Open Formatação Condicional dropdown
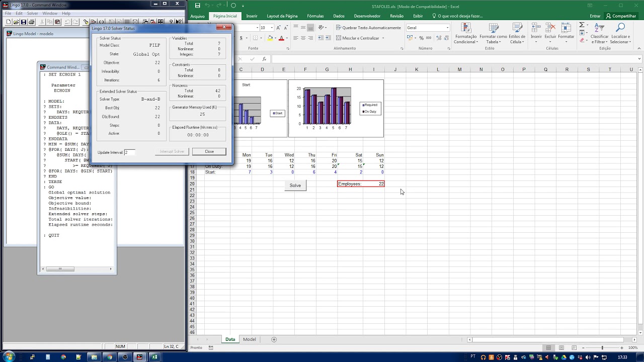Viewport: 644px width, 362px height. [x=466, y=33]
